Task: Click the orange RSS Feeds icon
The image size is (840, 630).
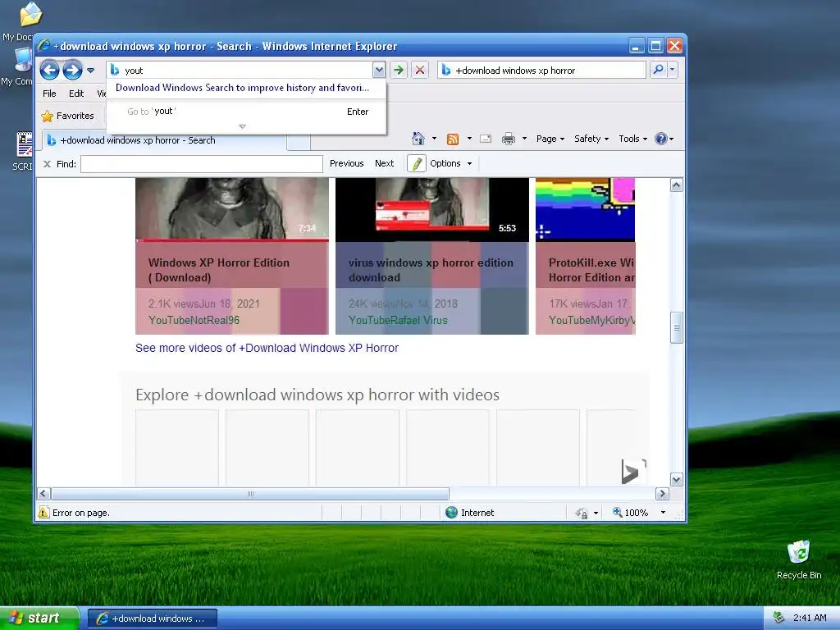Action: 453,139
